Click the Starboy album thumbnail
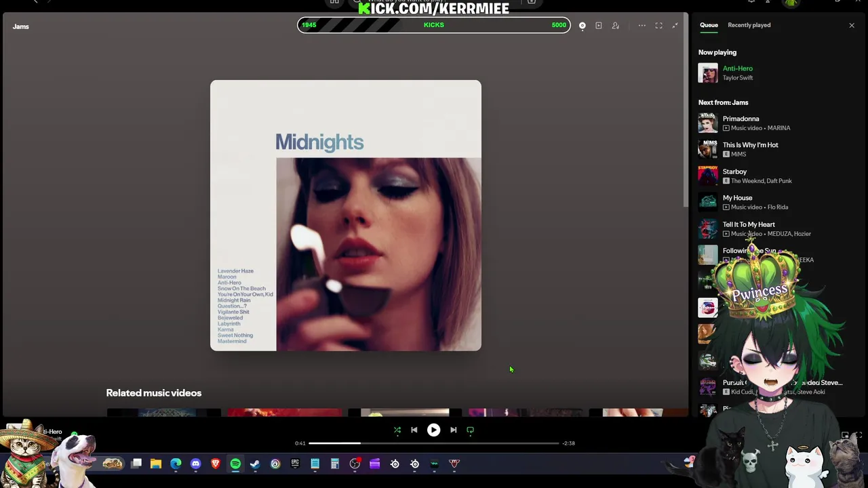The height and width of the screenshot is (488, 868). (x=708, y=176)
